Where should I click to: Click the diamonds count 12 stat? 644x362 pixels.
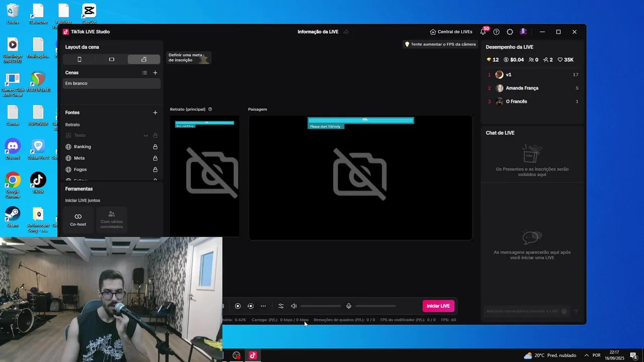point(493,60)
